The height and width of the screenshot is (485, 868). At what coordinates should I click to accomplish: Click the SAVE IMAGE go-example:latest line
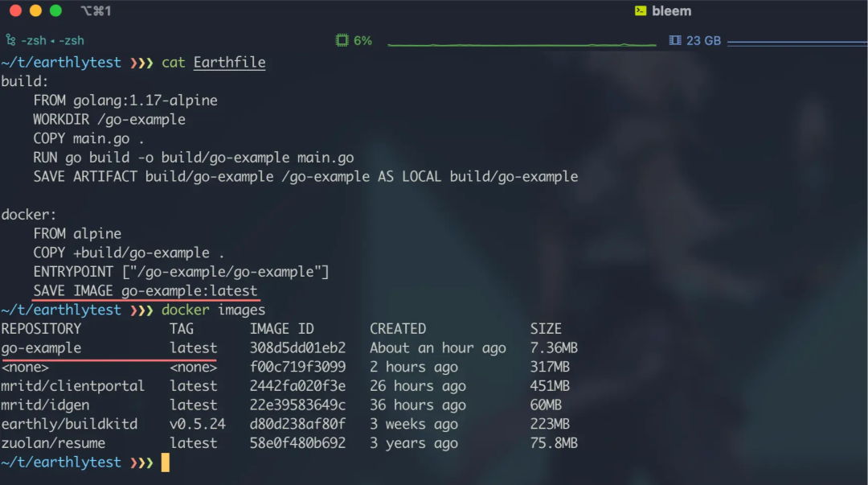[x=145, y=291]
